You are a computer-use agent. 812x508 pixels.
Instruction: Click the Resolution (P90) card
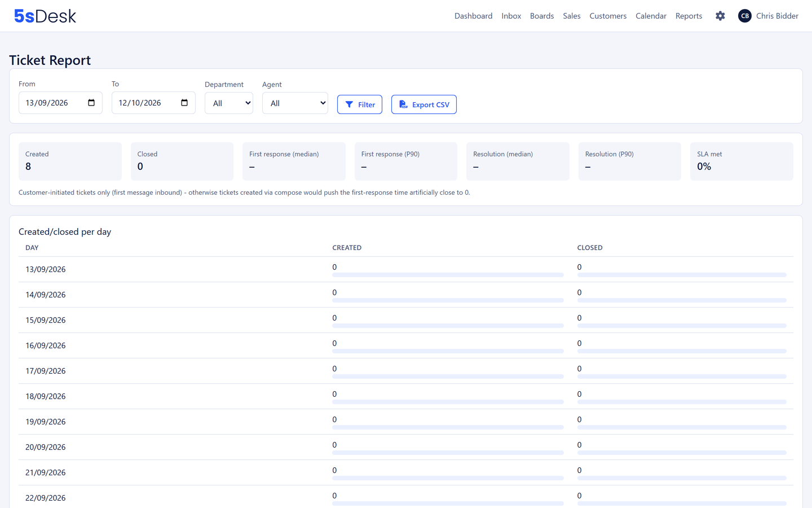point(630,161)
